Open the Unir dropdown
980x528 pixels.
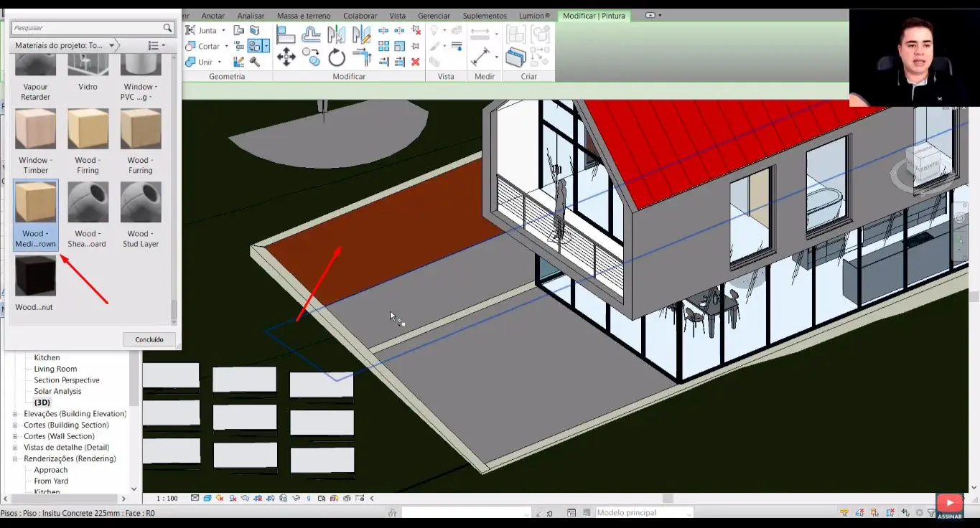tap(219, 62)
